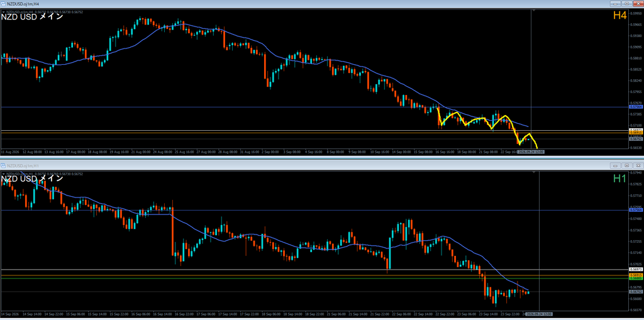Expand the one-click trading arrow on H1 chart
This screenshot has height=320, width=644.
tap(3, 174)
